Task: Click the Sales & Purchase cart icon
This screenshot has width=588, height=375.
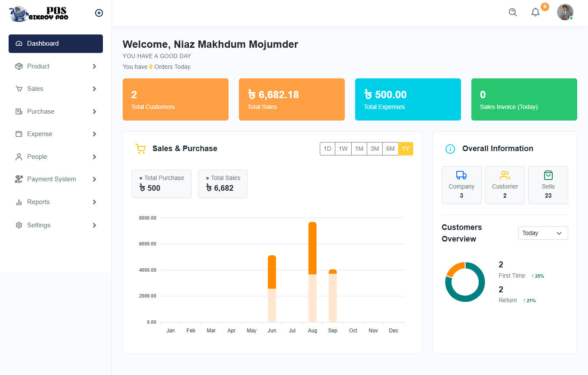Action: tap(140, 149)
